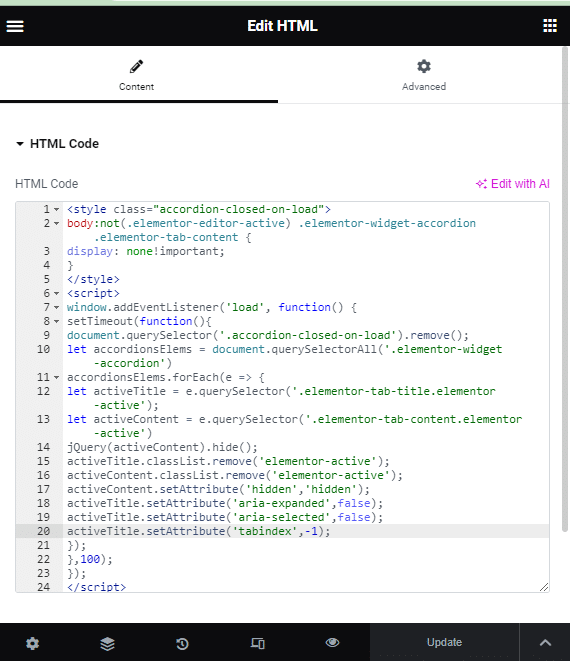Fold the code block at line 7

[x=56, y=307]
